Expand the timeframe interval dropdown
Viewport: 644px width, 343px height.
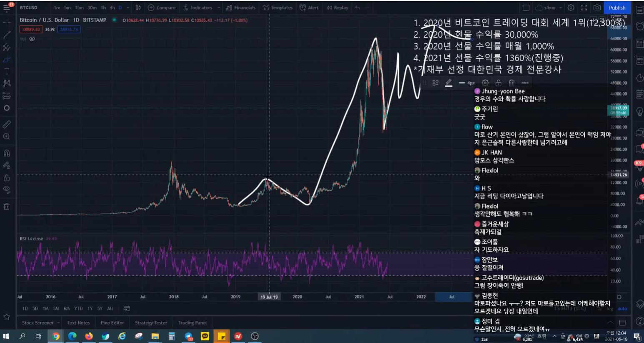tap(128, 8)
